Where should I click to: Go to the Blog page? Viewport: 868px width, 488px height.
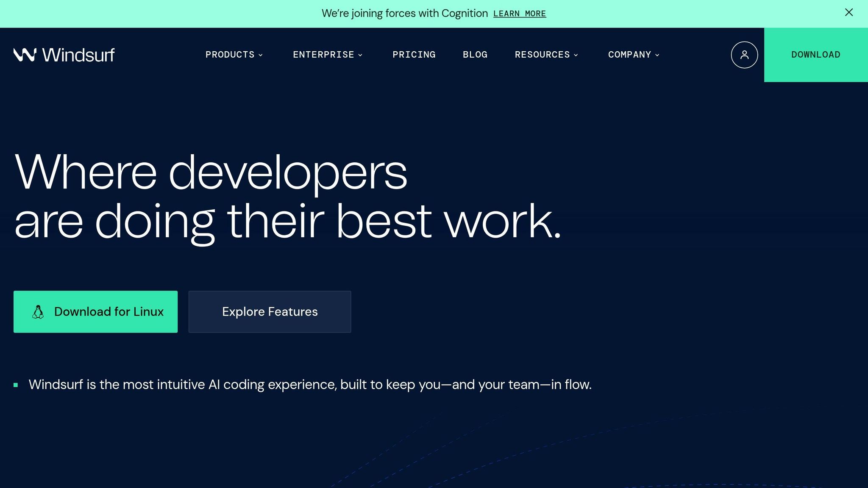pos(475,55)
